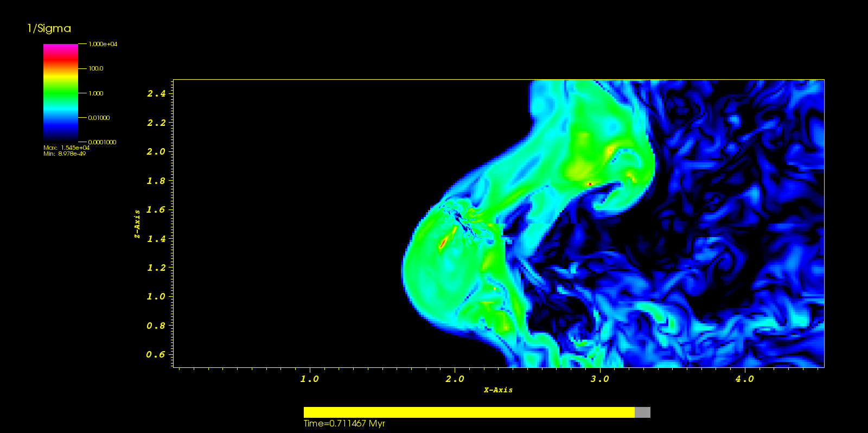Select the Time=0.711467 Myr label
This screenshot has width=868, height=433.
coord(344,424)
